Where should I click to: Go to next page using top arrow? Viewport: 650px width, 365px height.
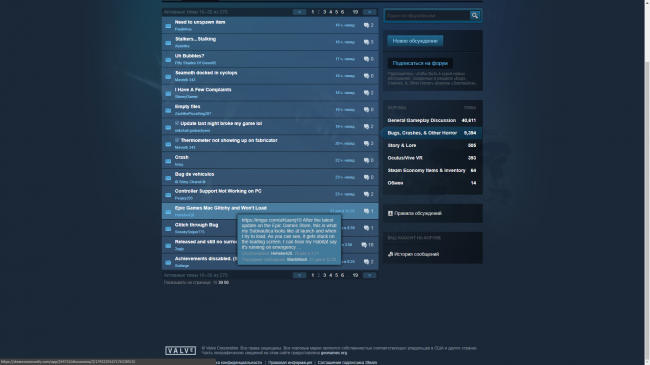pos(369,12)
